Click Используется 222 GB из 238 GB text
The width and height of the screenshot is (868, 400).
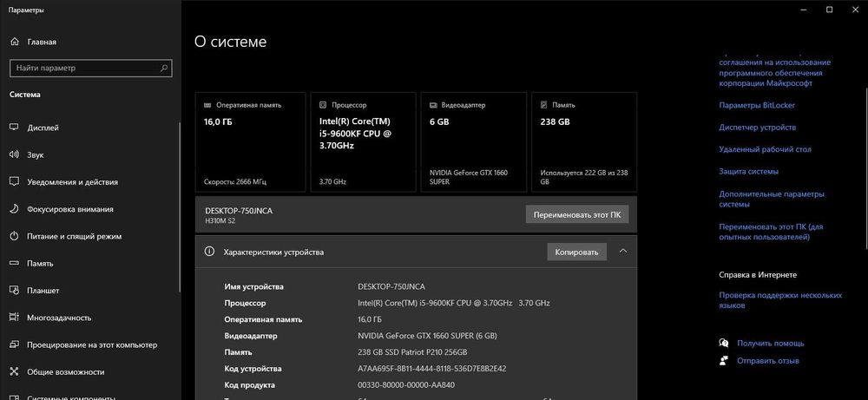pos(584,177)
